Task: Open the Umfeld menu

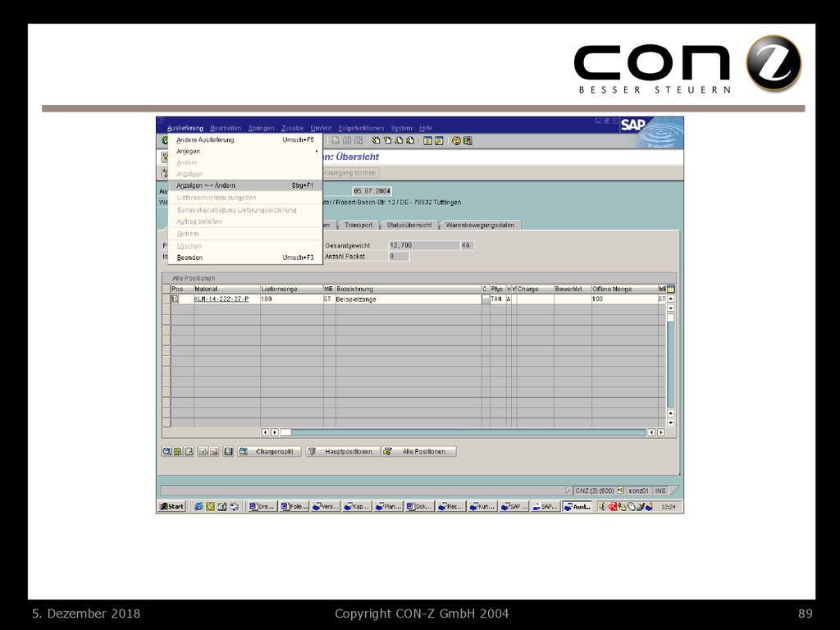Action: click(x=321, y=128)
